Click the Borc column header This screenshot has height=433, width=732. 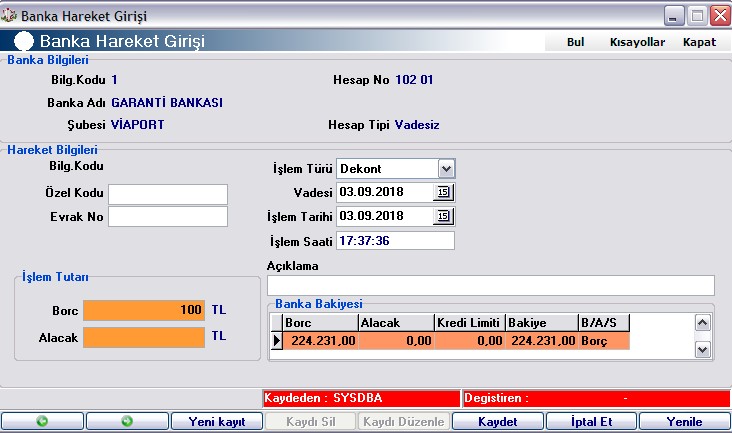click(x=320, y=323)
